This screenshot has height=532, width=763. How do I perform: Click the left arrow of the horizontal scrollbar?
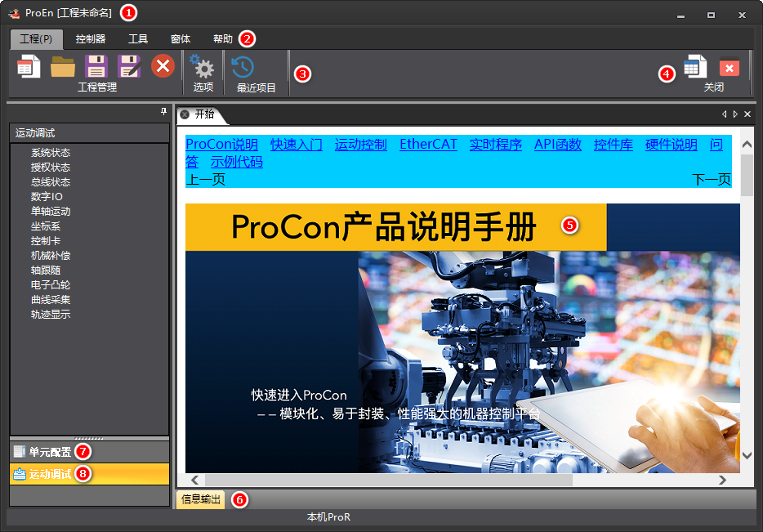point(194,480)
